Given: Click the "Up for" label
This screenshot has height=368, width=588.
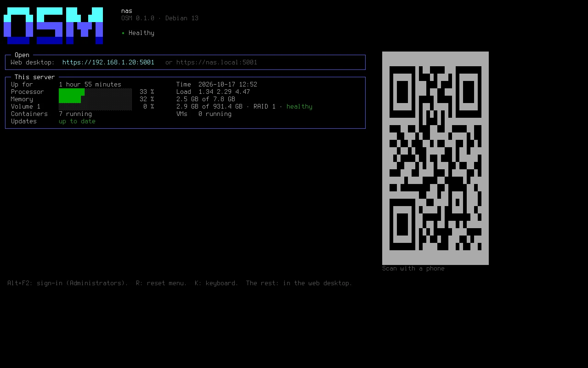Looking at the screenshot, I should [22, 85].
